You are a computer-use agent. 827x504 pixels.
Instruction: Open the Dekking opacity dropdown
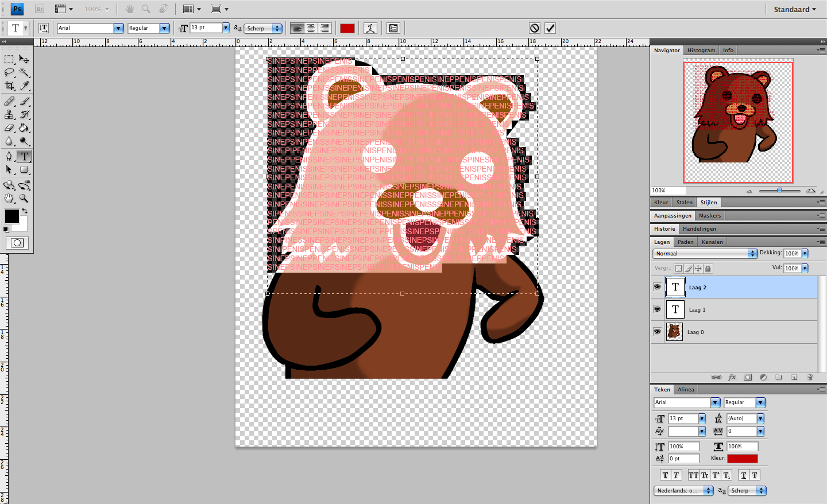[x=805, y=253]
